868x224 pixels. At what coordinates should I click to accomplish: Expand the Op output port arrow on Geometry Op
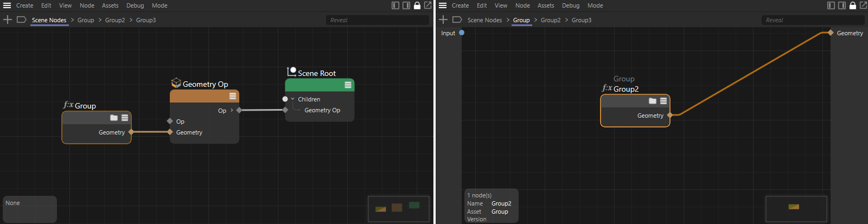coord(232,110)
